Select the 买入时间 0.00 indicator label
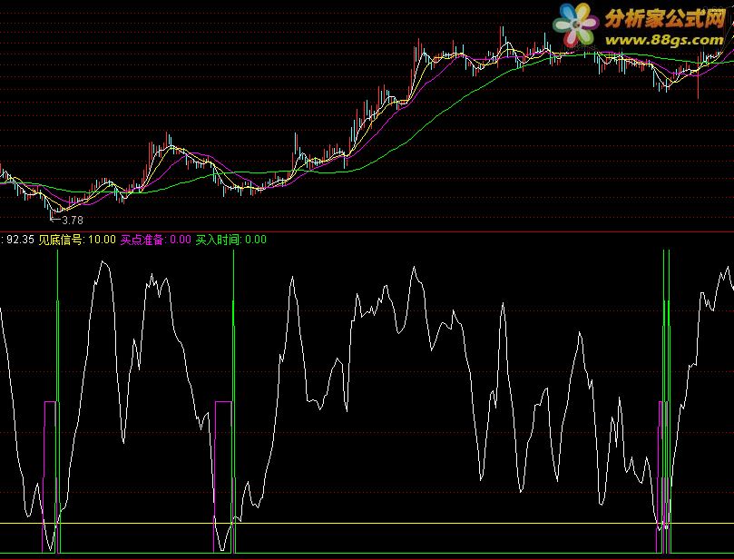 click(x=230, y=240)
